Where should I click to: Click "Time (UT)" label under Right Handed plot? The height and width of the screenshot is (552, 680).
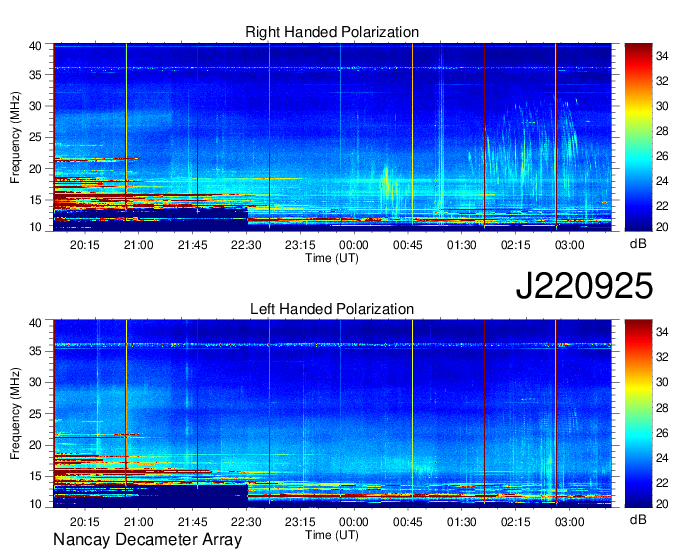pyautogui.click(x=332, y=258)
